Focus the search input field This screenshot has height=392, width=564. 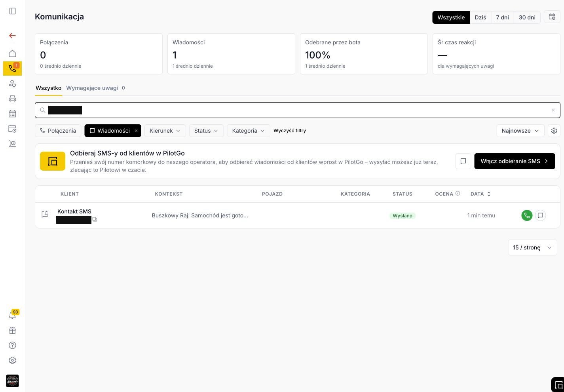(297, 110)
